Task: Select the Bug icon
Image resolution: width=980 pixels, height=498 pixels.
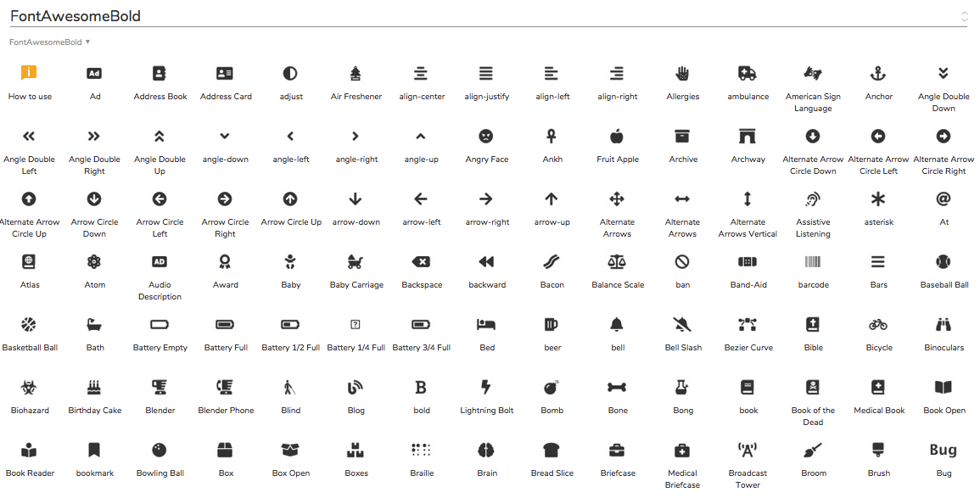Action: (944, 450)
